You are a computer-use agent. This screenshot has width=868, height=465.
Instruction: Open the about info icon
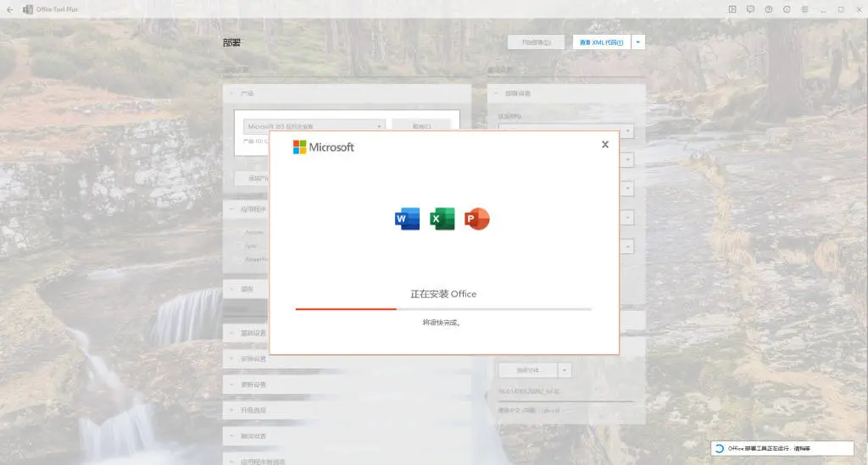click(x=787, y=9)
